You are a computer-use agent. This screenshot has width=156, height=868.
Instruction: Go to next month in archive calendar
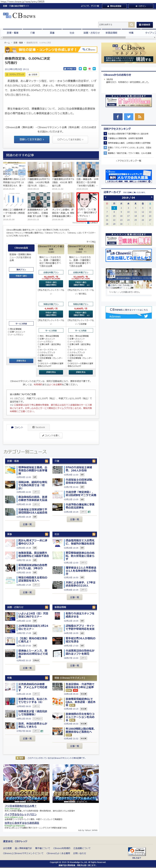coord(152,198)
